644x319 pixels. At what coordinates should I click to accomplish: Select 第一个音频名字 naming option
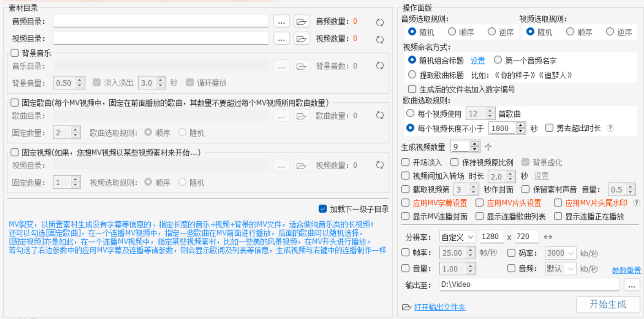498,60
